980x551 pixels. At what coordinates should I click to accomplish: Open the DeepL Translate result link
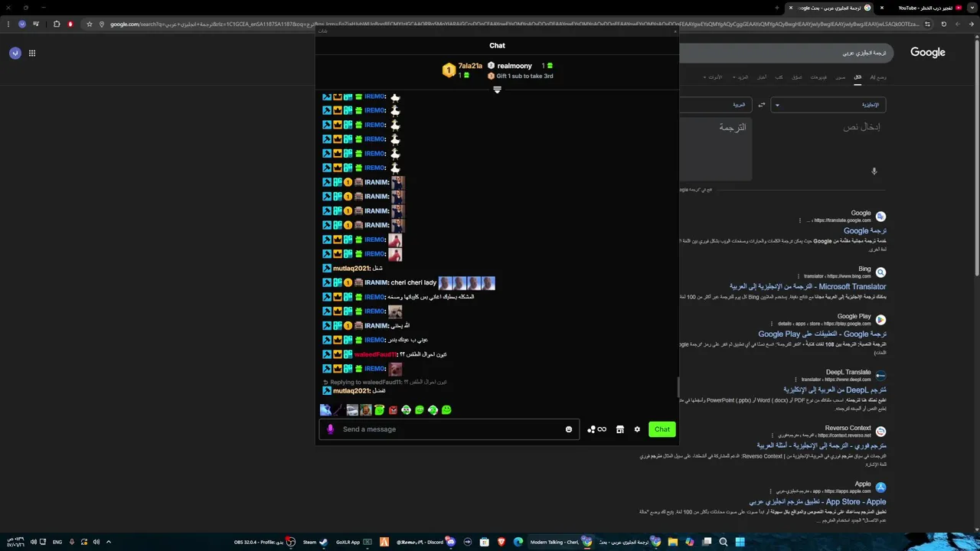835,390
